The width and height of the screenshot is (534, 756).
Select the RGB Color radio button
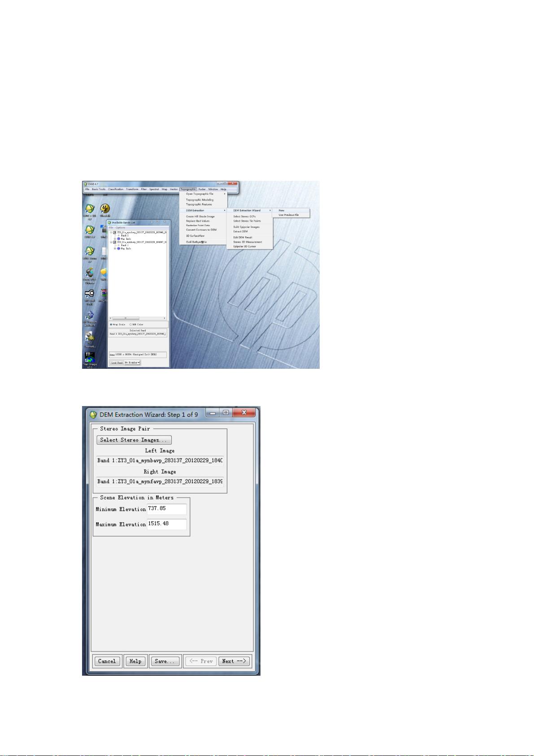coord(130,324)
